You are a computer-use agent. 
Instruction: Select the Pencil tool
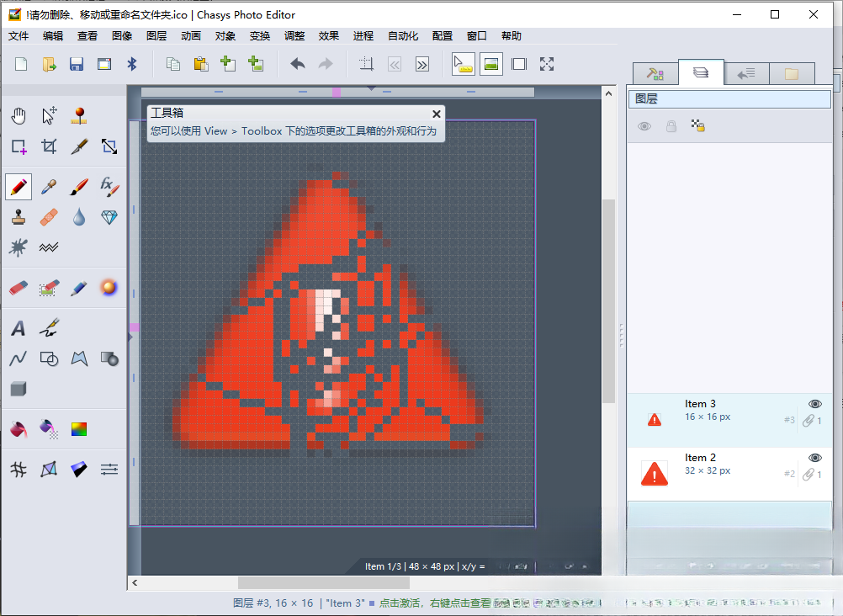click(x=19, y=187)
